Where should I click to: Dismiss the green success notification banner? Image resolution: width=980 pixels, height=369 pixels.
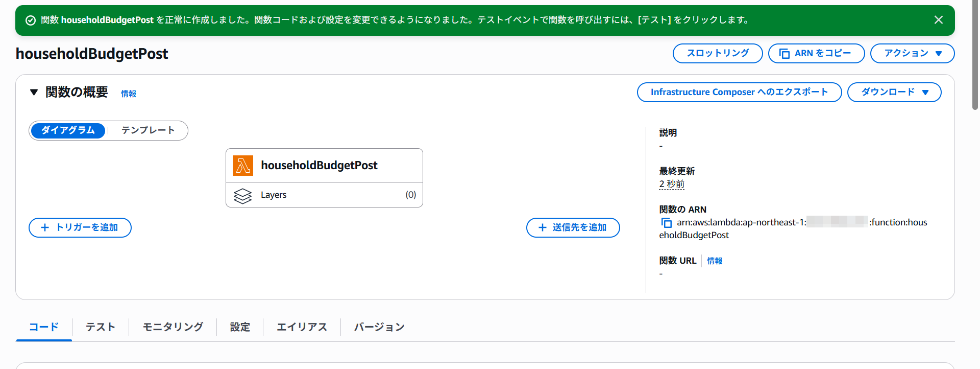938,20
